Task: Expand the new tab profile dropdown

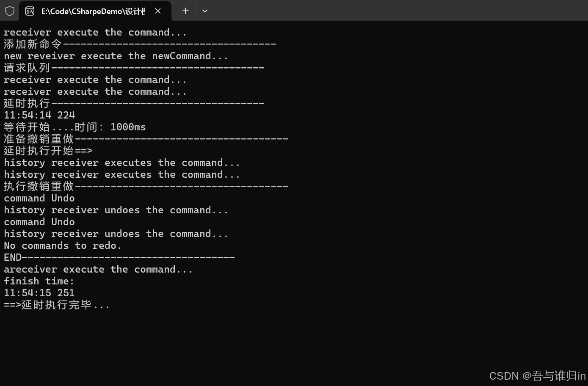Action: click(x=205, y=11)
